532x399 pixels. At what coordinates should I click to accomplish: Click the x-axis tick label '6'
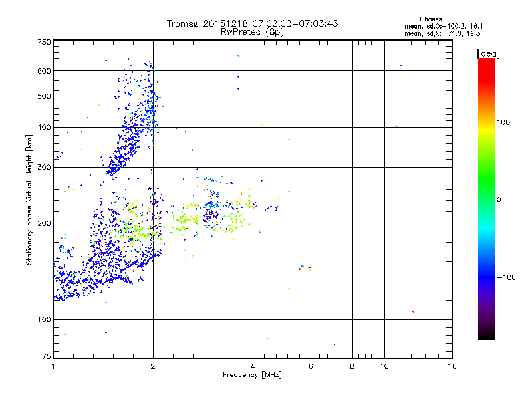[x=311, y=366]
